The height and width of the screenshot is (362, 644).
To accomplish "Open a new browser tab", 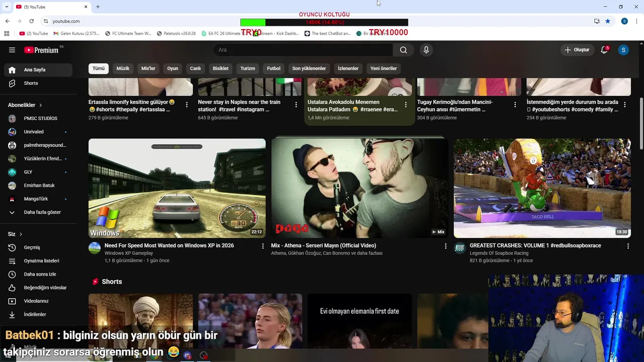I will 98,7.
